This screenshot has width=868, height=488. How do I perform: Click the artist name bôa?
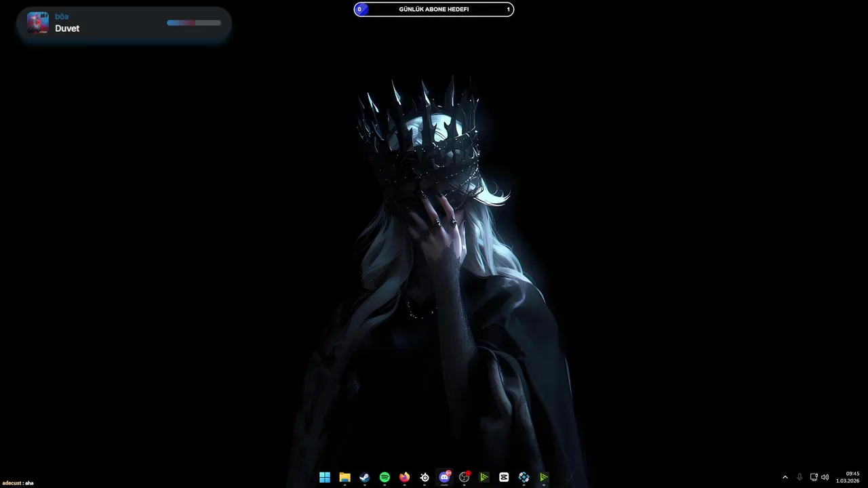click(62, 16)
